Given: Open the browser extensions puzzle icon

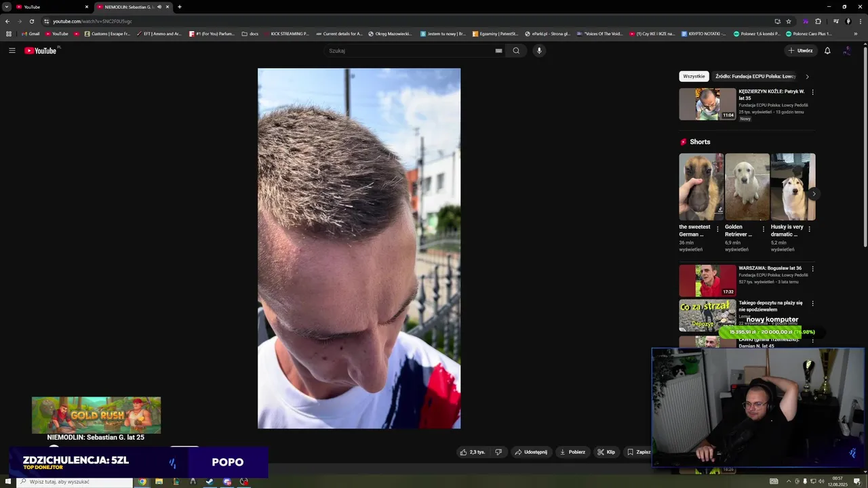Looking at the screenshot, I should click(818, 21).
